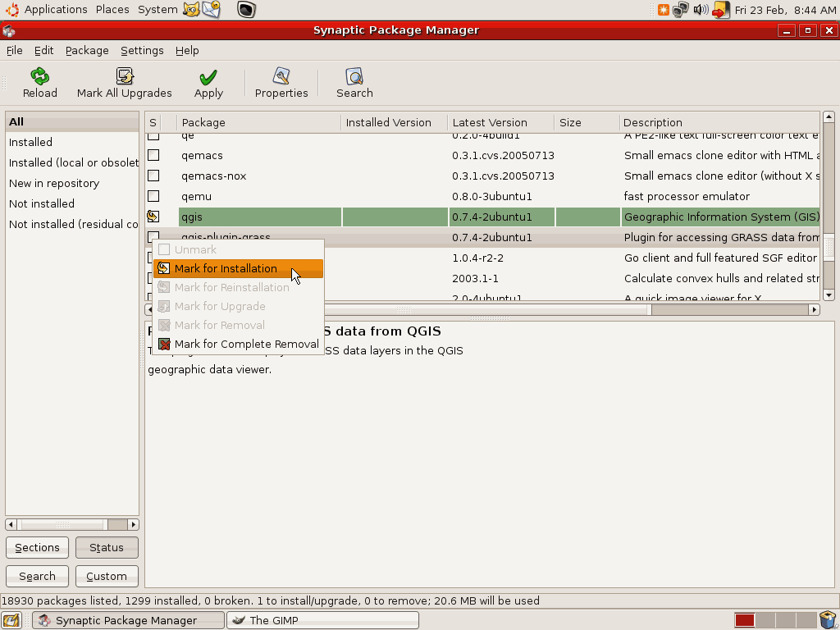Viewport: 840px width, 630px height.
Task: Click the Mark All Upgrades icon
Action: coord(125,76)
